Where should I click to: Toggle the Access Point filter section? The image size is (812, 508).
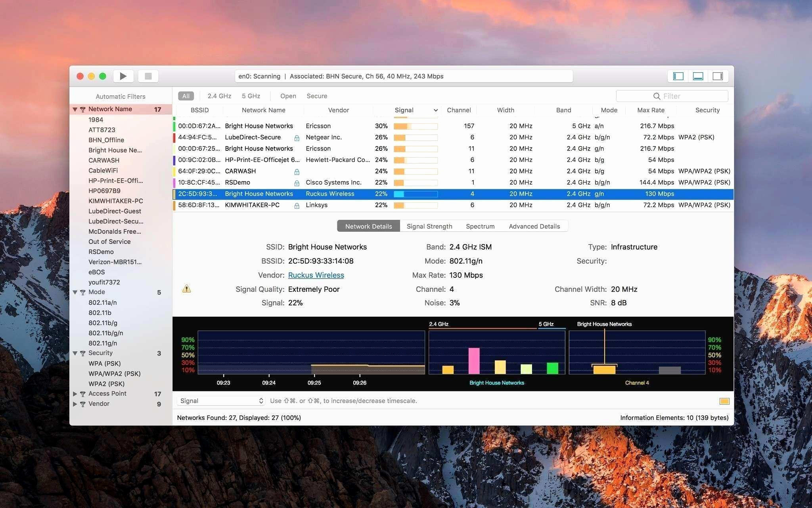pos(74,393)
